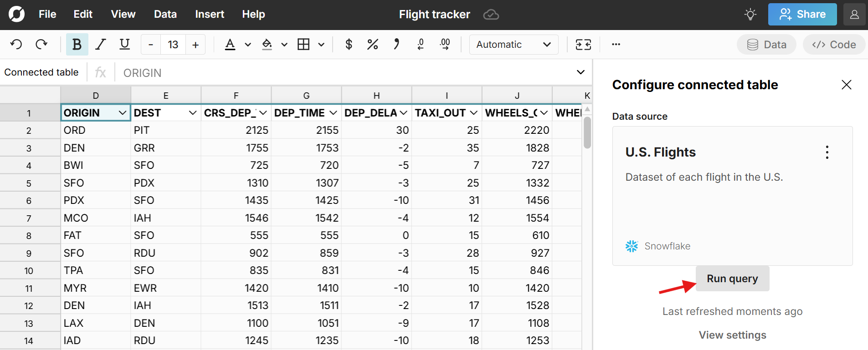Toggle underline formatting
This screenshot has height=350, width=868.
click(x=124, y=45)
